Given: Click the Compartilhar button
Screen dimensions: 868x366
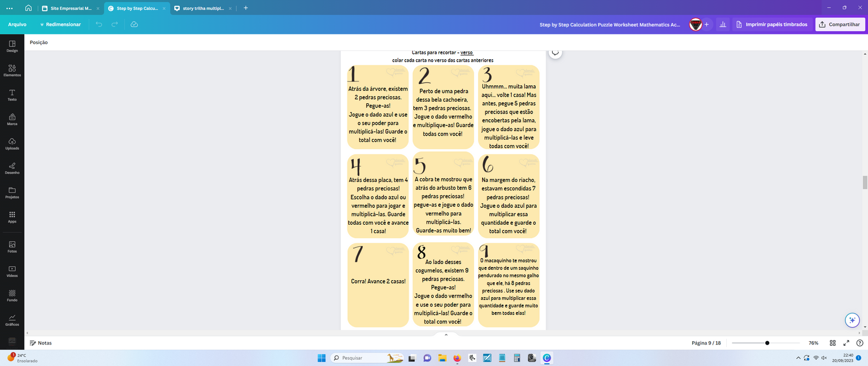Looking at the screenshot, I should pyautogui.click(x=840, y=24).
